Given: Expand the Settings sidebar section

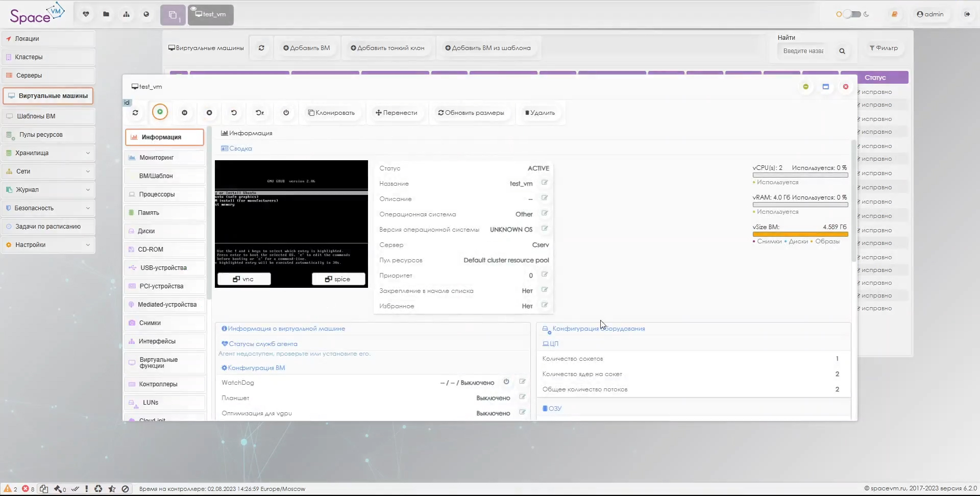Looking at the screenshot, I should [x=48, y=245].
